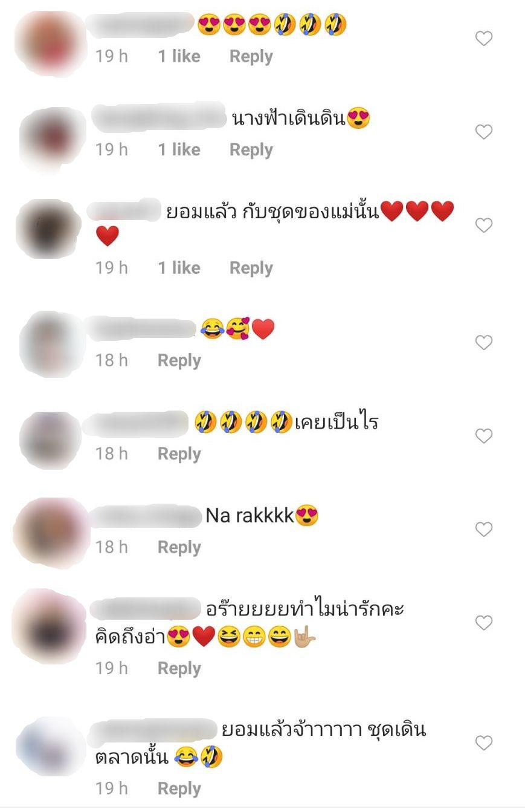Open '1 like' list under 'กับชุดของแม่นั้น' comment
This screenshot has height=812, width=525.
point(179,267)
